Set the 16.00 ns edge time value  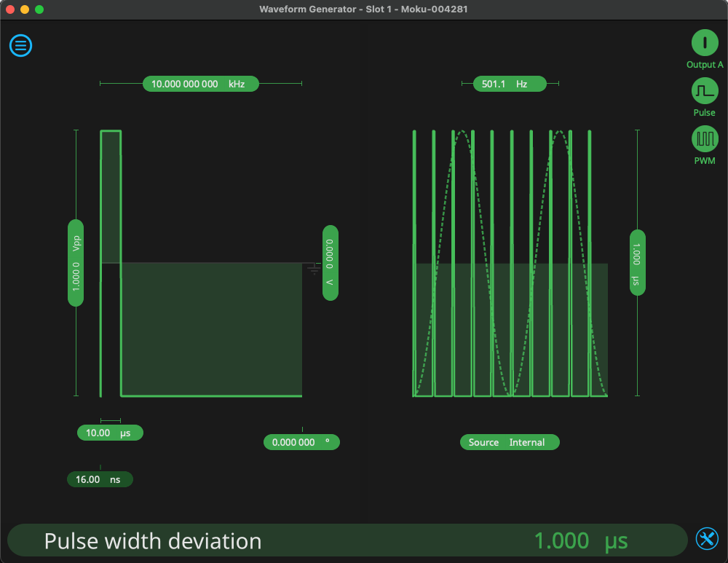point(100,479)
